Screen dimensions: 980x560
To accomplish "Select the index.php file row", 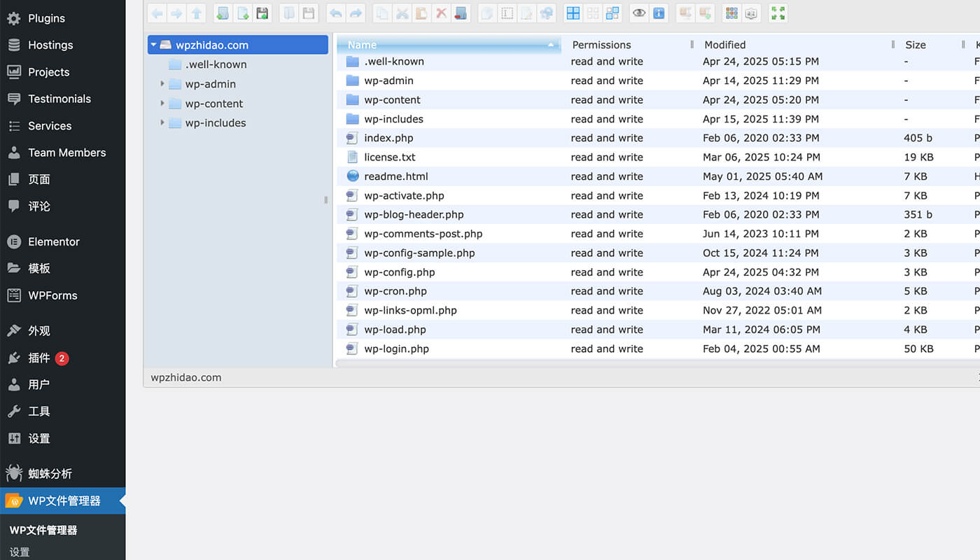I will click(658, 138).
